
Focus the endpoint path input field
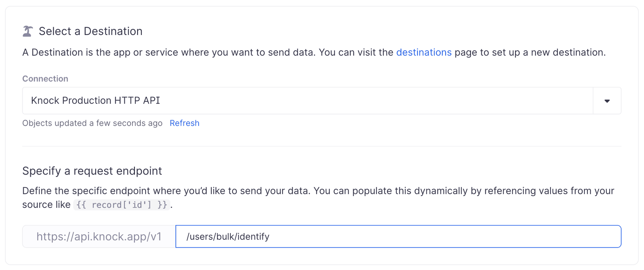pyautogui.click(x=377, y=236)
